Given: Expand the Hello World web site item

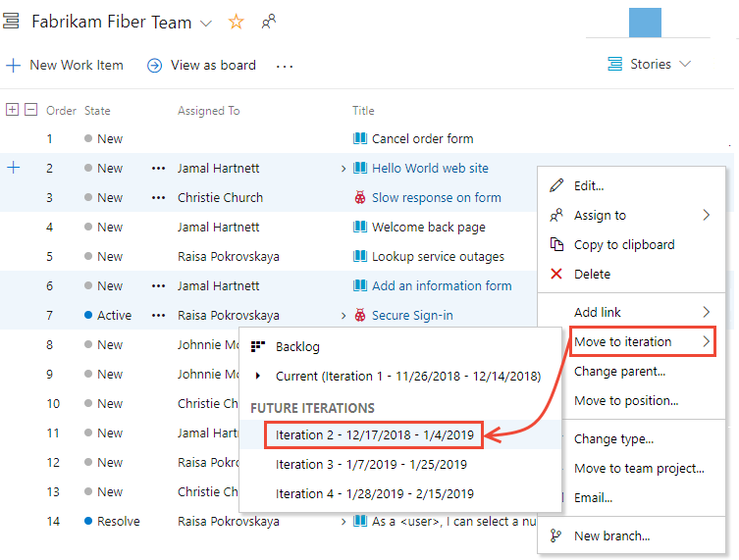Looking at the screenshot, I should [x=343, y=169].
